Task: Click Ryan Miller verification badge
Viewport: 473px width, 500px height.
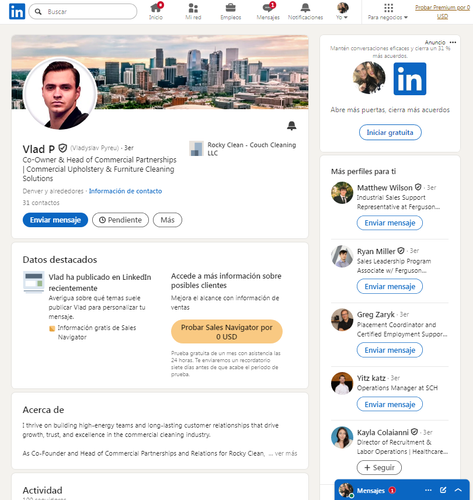Action: [x=401, y=251]
